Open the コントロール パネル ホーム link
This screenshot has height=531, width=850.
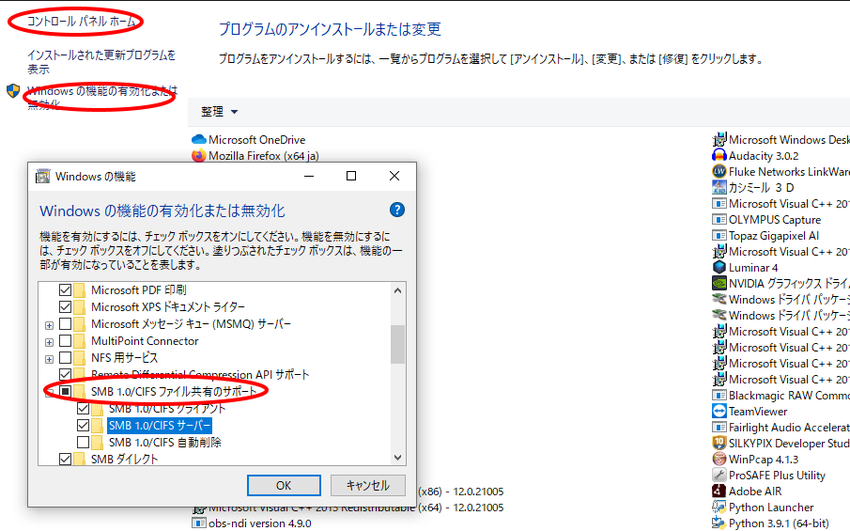81,21
